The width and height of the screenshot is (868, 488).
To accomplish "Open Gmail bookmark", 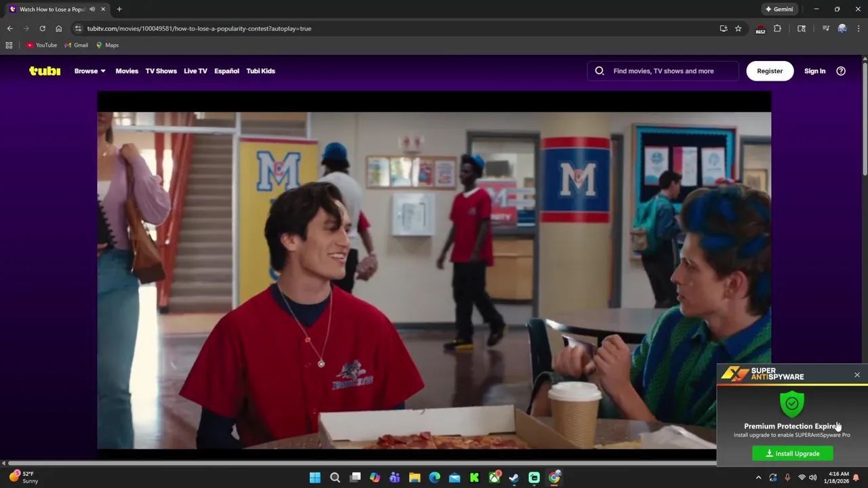I will click(x=76, y=45).
